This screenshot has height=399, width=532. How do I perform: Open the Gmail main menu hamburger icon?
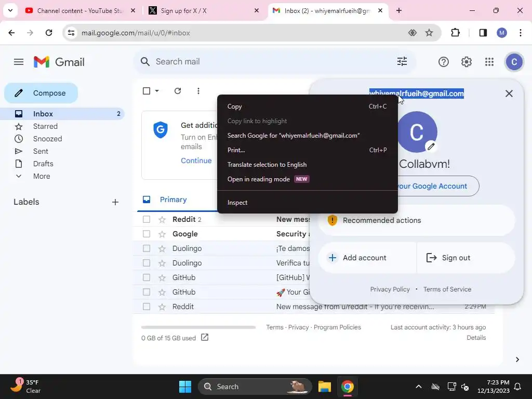[19, 62]
